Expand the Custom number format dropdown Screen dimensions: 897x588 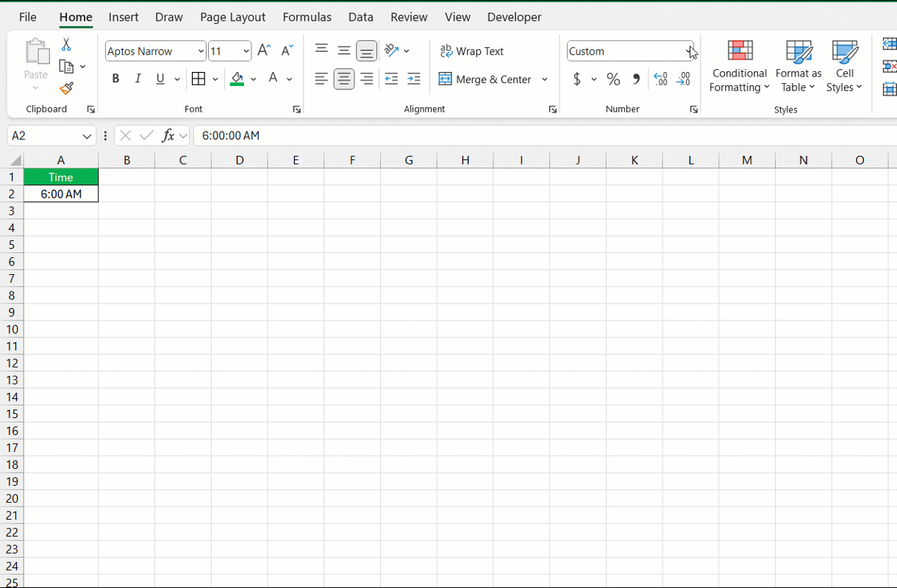[x=690, y=51]
